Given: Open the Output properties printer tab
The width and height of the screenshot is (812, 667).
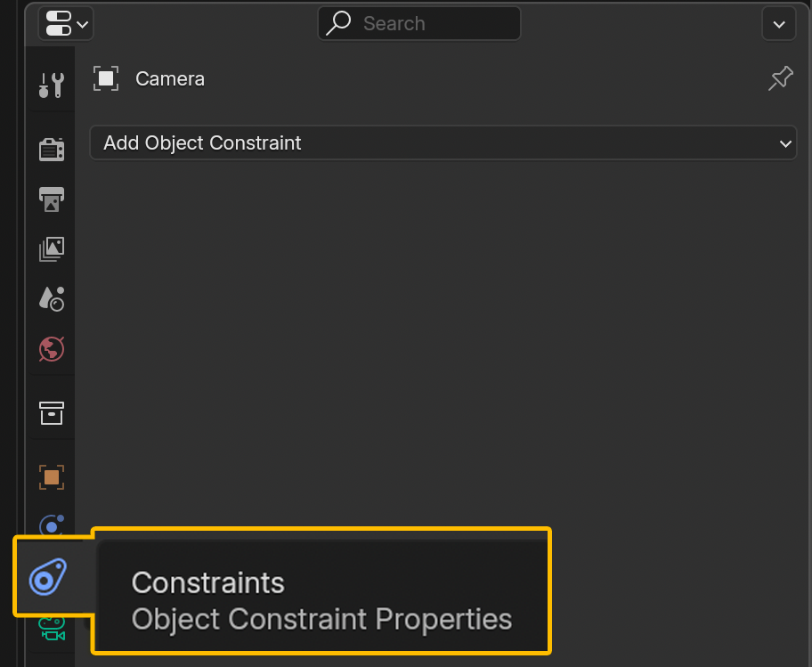Looking at the screenshot, I should tap(52, 199).
